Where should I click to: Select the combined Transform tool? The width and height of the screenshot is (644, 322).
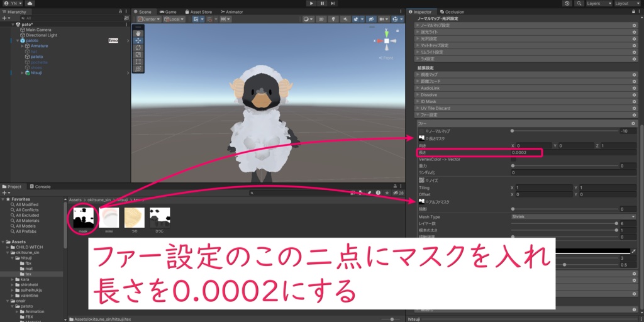(x=138, y=69)
